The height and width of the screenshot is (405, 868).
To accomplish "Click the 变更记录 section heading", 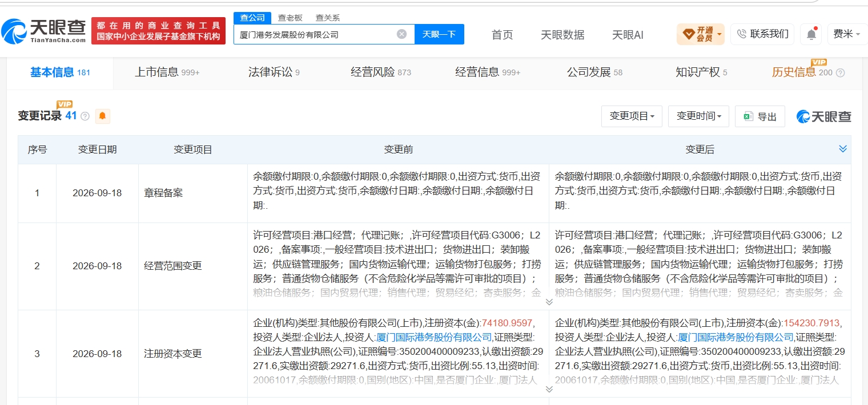I will [39, 116].
